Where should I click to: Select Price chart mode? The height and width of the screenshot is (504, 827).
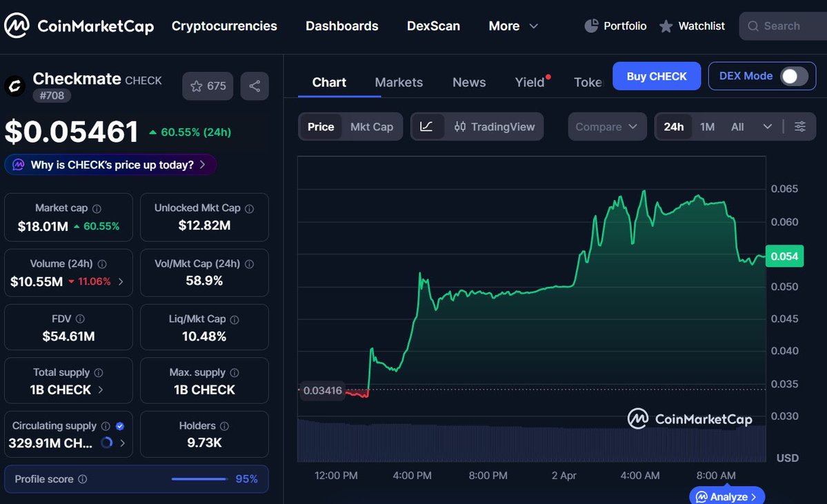click(321, 127)
